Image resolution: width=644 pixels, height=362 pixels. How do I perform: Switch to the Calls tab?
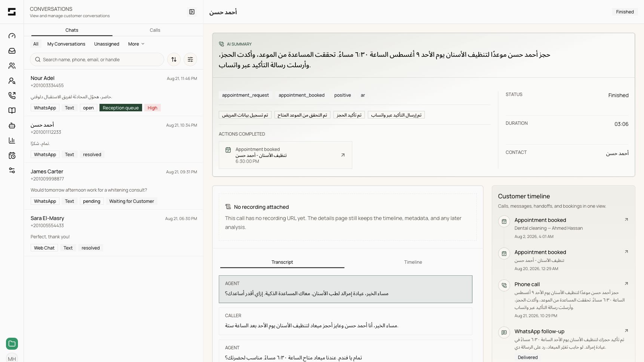(x=155, y=30)
